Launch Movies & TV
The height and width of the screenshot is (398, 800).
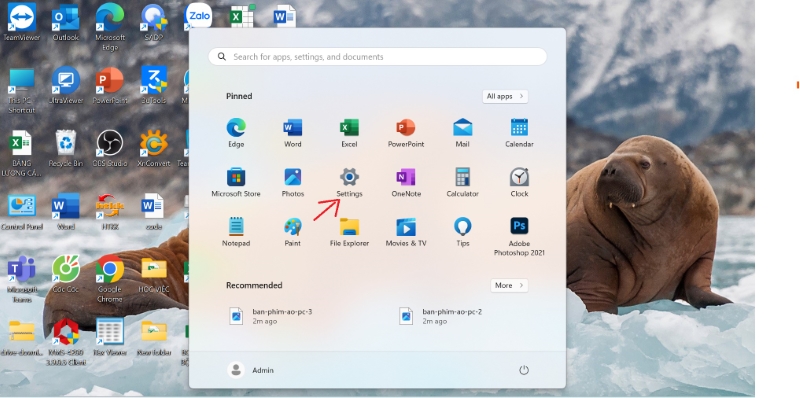pos(406,232)
